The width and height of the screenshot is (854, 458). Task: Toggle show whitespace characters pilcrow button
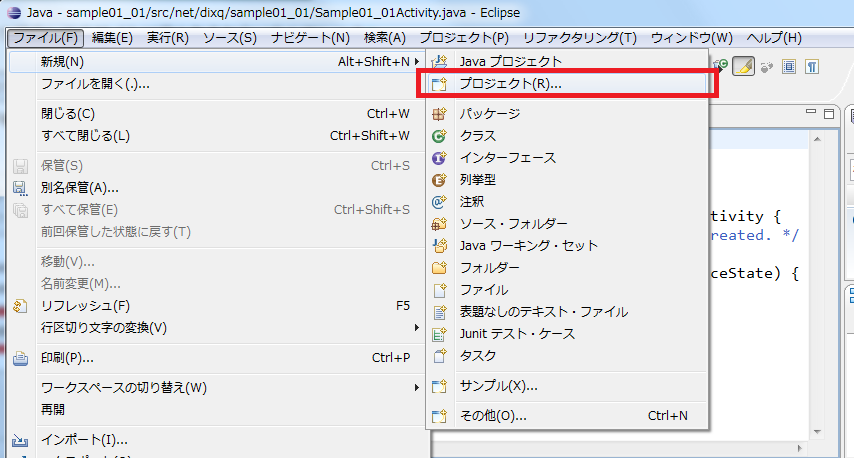pyautogui.click(x=812, y=67)
